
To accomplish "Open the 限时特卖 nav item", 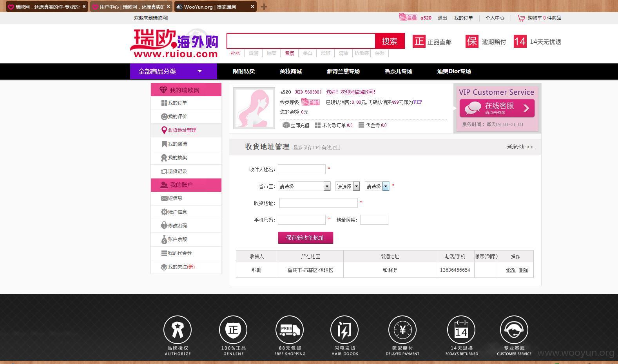I will pos(244,71).
